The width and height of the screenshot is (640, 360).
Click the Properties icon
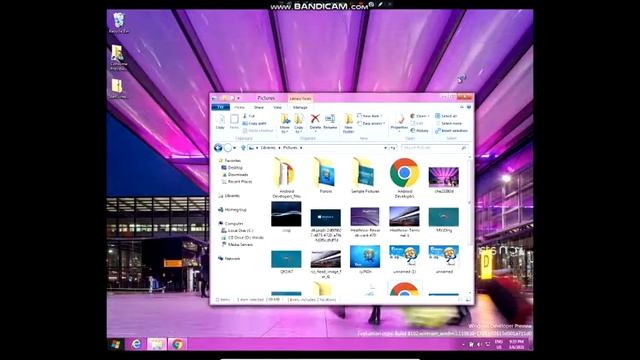(399, 122)
